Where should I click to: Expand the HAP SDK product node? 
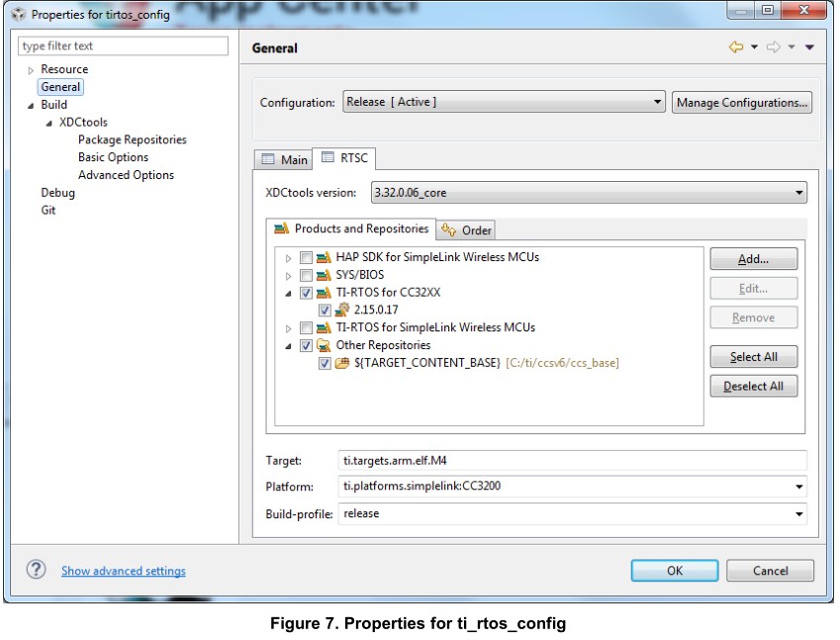pyautogui.click(x=288, y=258)
